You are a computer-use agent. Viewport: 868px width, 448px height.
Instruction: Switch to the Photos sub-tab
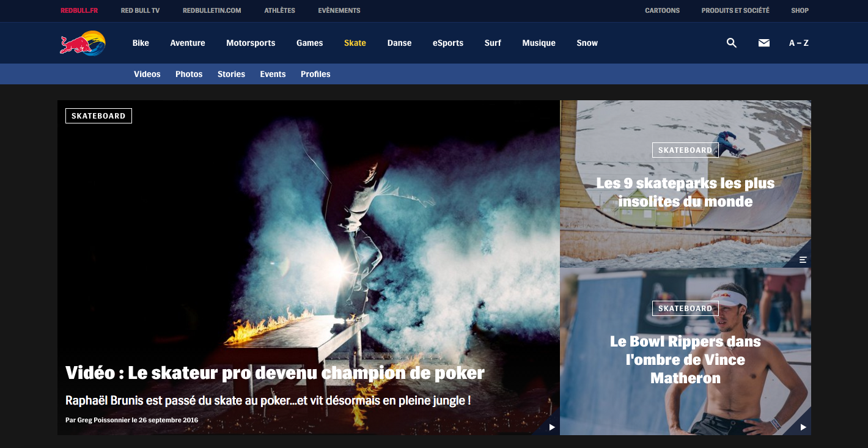click(x=189, y=74)
